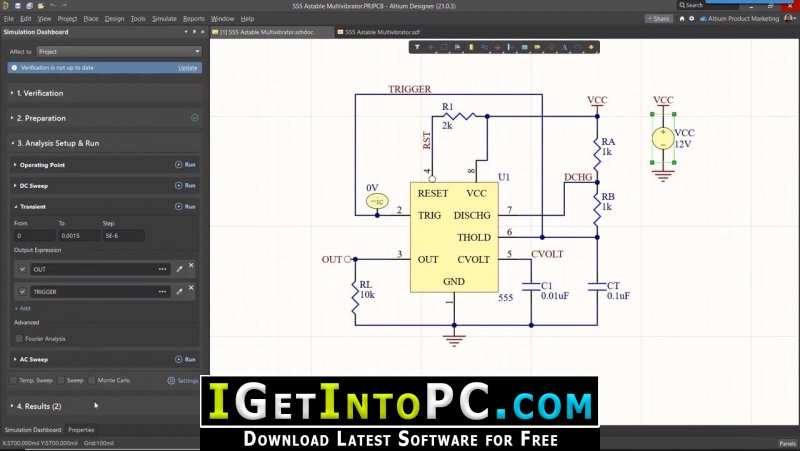Image resolution: width=800 pixels, height=451 pixels.
Task: Open the settings gear icon top right
Action: 691,18
